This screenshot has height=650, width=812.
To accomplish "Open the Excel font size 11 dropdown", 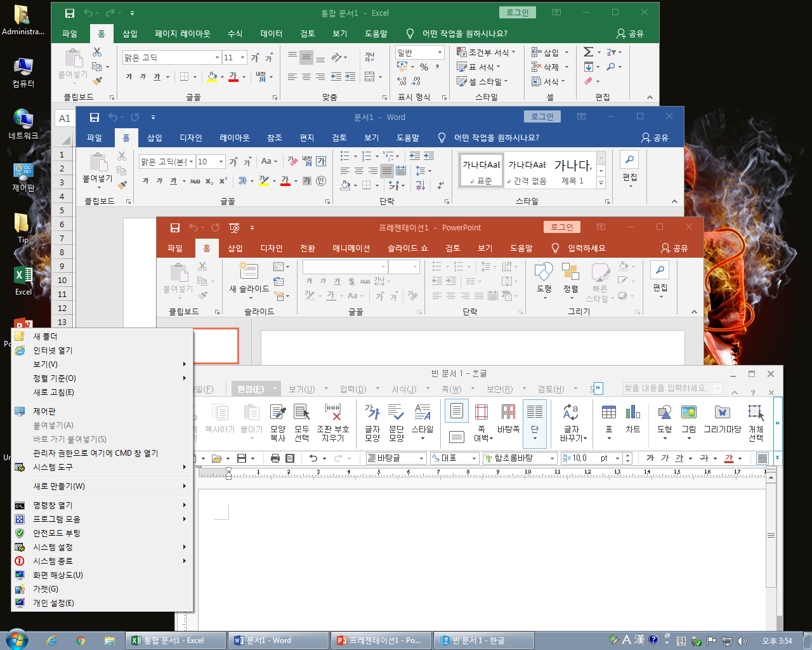I will tap(243, 57).
